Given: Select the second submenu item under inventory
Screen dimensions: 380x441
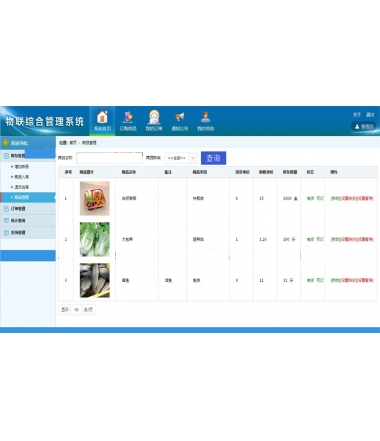Looking at the screenshot, I should click(22, 177).
